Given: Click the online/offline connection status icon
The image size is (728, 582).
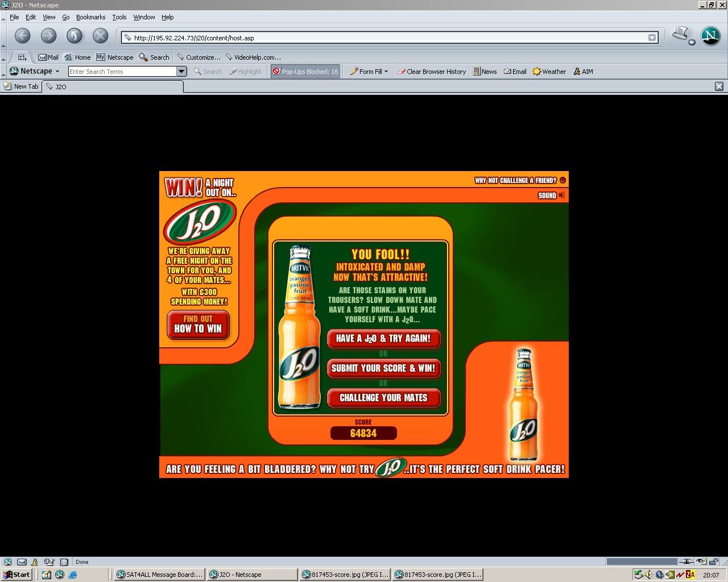Looking at the screenshot, I should point(686,562).
